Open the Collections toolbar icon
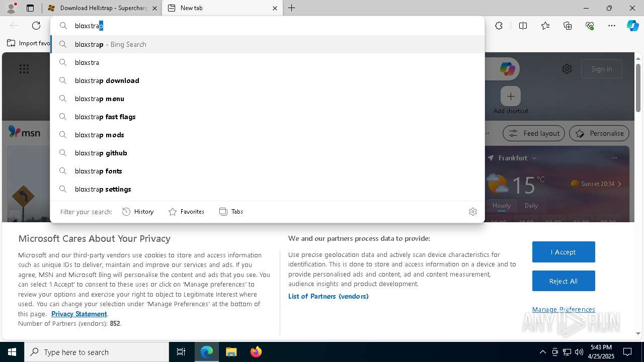644x362 pixels. pyautogui.click(x=568, y=26)
